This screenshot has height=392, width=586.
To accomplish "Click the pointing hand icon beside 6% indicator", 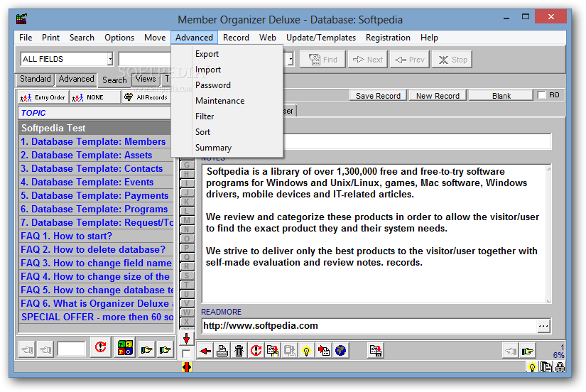I will click(528, 351).
